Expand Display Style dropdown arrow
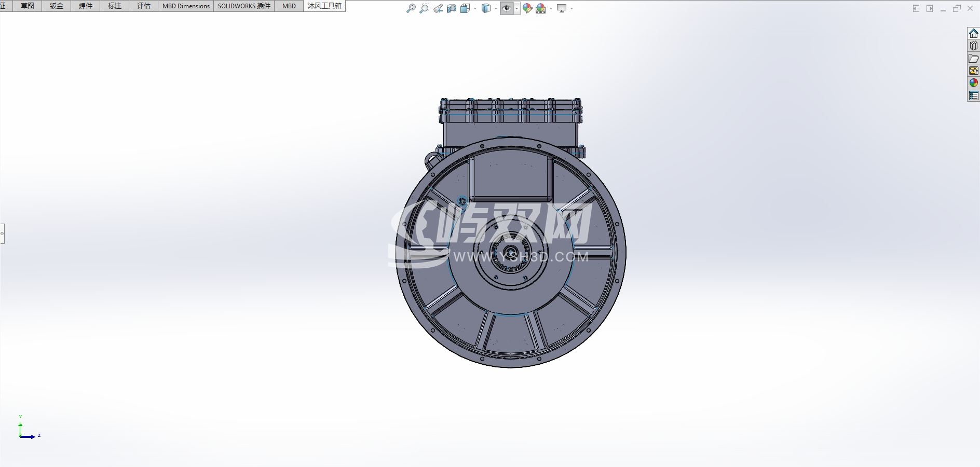Image resolution: width=980 pixels, height=467 pixels. tap(496, 9)
